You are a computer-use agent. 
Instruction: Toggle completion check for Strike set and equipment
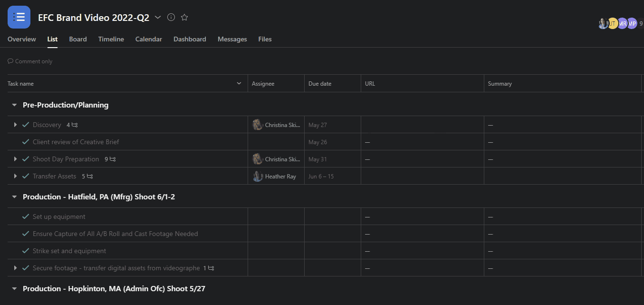pyautogui.click(x=26, y=251)
